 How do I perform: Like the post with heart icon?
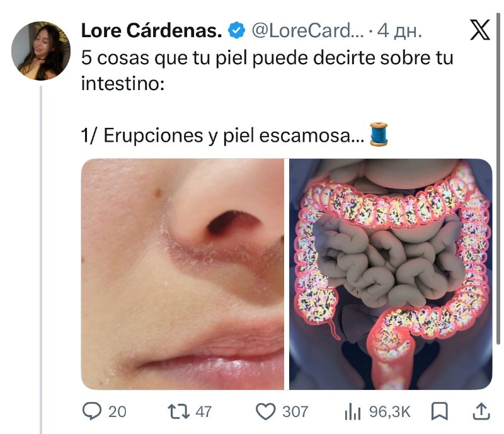(x=265, y=411)
